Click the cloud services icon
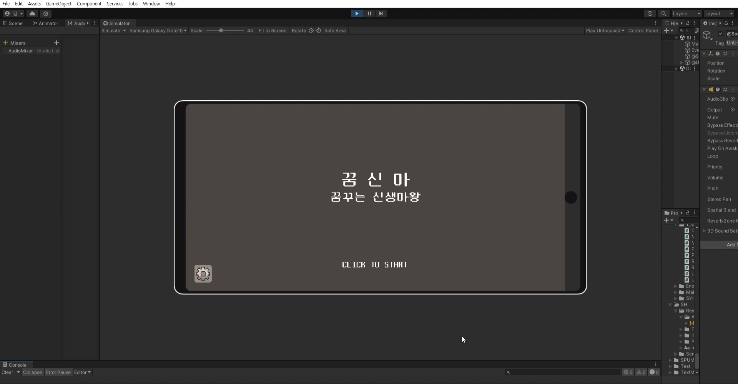This screenshot has height=384, width=738. click(x=32, y=14)
